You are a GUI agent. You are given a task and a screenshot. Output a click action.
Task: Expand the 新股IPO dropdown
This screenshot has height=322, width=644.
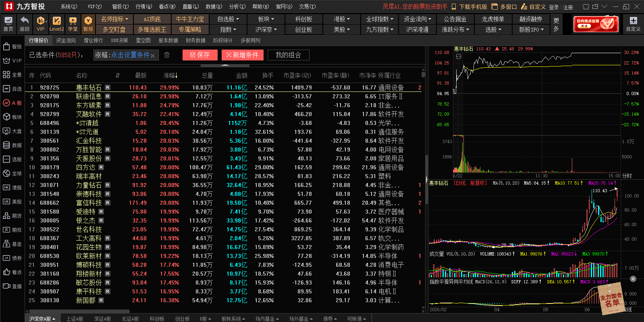(531, 29)
